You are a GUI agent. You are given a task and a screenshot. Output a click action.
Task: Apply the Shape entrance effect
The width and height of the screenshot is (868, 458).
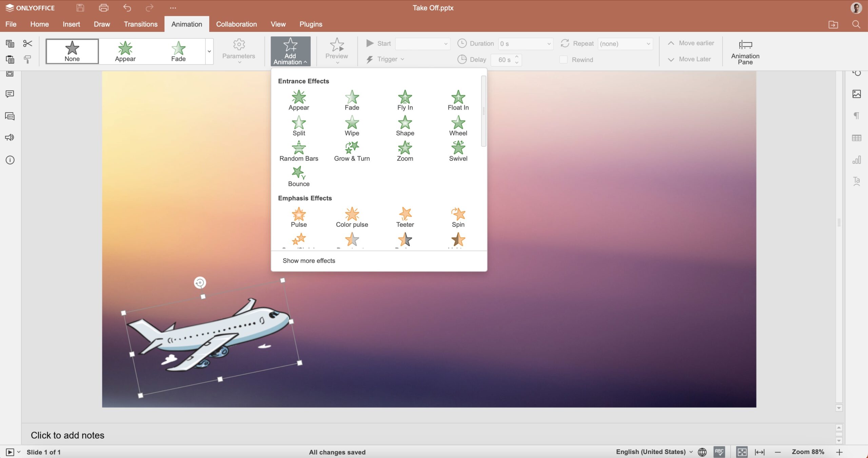(405, 126)
